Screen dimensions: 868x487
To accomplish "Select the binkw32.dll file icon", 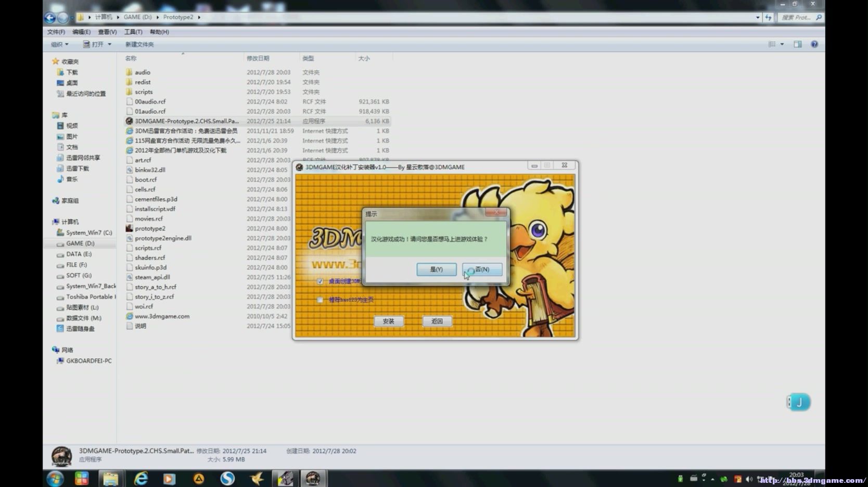I will (129, 170).
